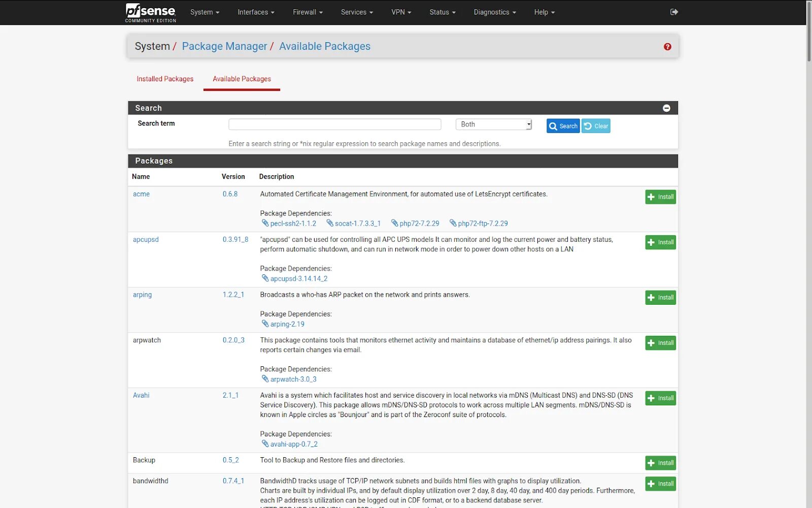The image size is (812, 508).
Task: Open the apcupsd-3.14.14_2 dependency link
Action: (x=299, y=279)
